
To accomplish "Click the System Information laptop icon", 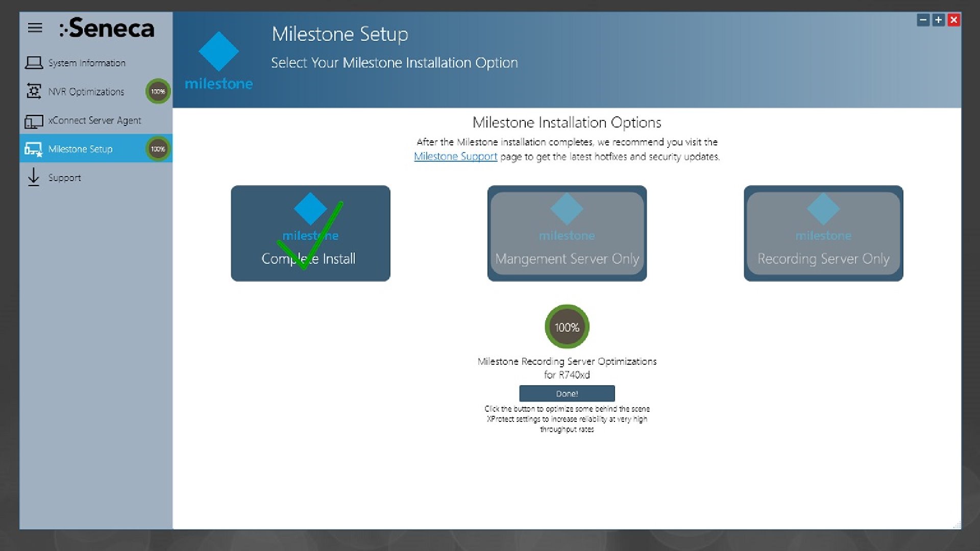I will [34, 63].
